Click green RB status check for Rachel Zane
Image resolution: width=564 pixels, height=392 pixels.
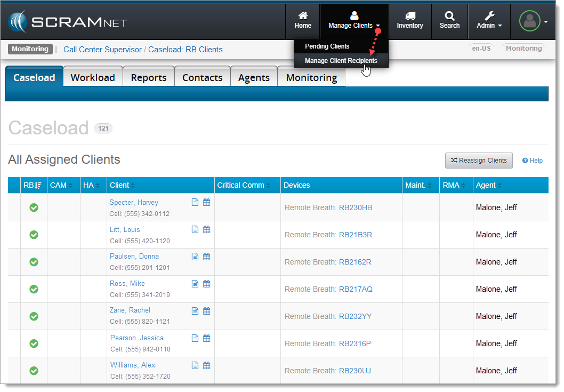coord(34,316)
